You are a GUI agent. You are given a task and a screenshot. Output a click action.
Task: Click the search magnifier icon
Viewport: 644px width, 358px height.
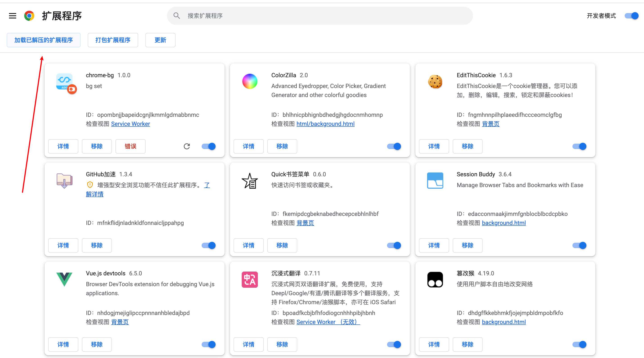coord(177,16)
